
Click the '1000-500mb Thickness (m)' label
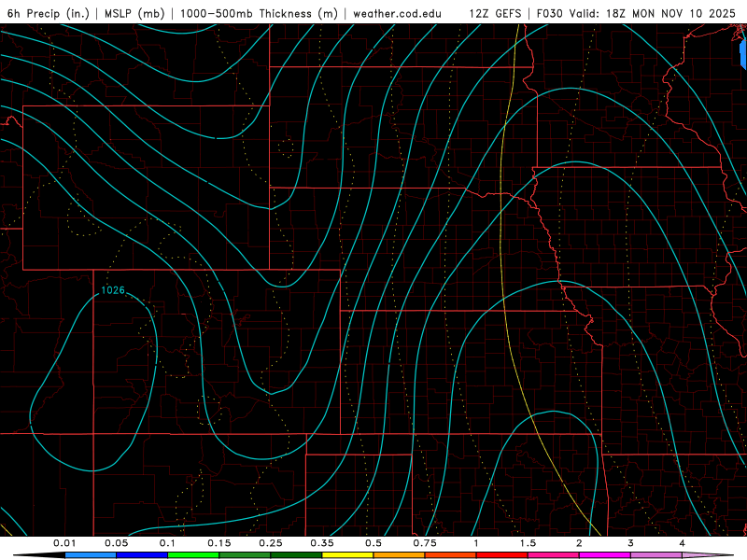point(259,13)
